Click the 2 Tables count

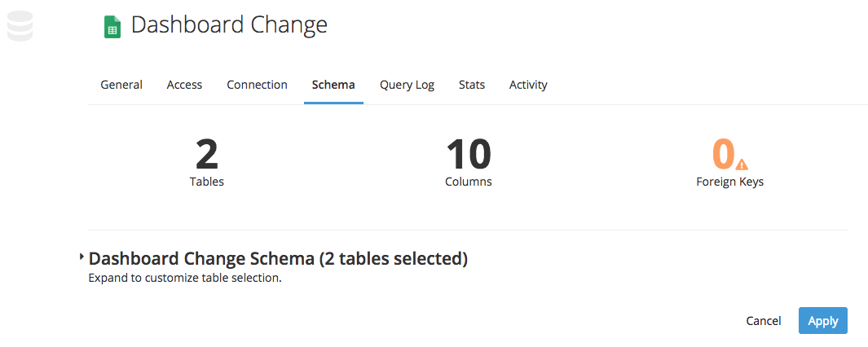click(x=207, y=154)
